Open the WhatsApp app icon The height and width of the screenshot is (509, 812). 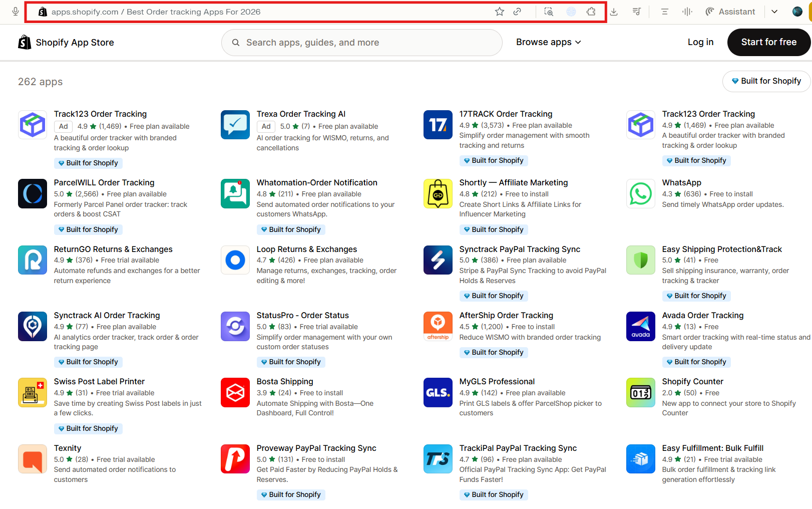coord(641,193)
